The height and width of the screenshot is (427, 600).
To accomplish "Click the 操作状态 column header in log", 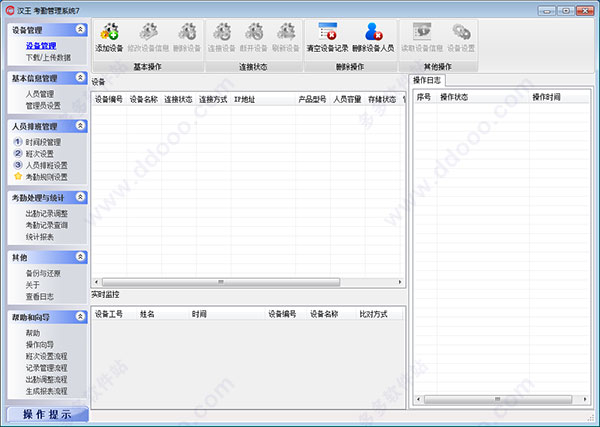I will pos(483,97).
